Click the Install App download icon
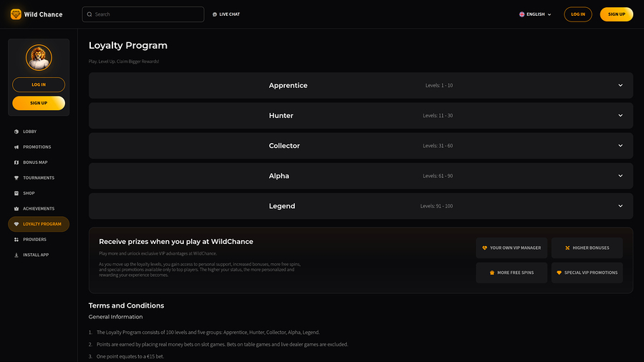This screenshot has width=644, height=362. [x=16, y=255]
